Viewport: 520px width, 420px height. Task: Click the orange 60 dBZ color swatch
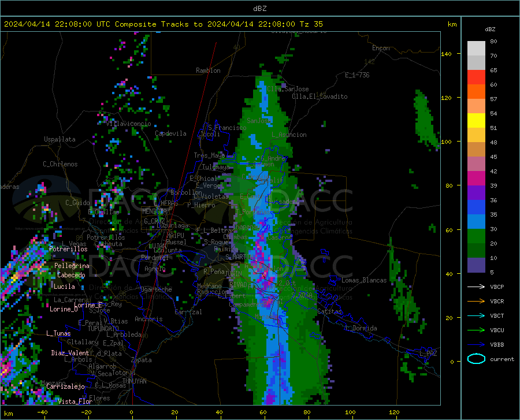(x=476, y=91)
